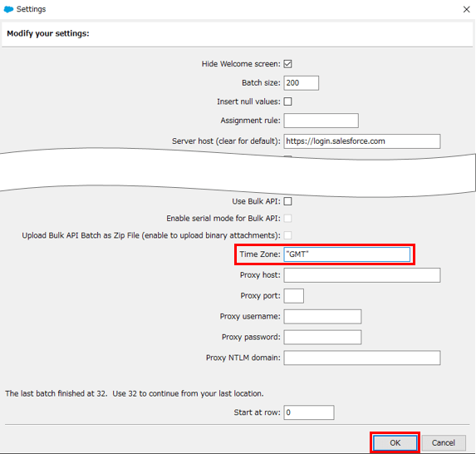Click the Proxy password field

[322, 337]
